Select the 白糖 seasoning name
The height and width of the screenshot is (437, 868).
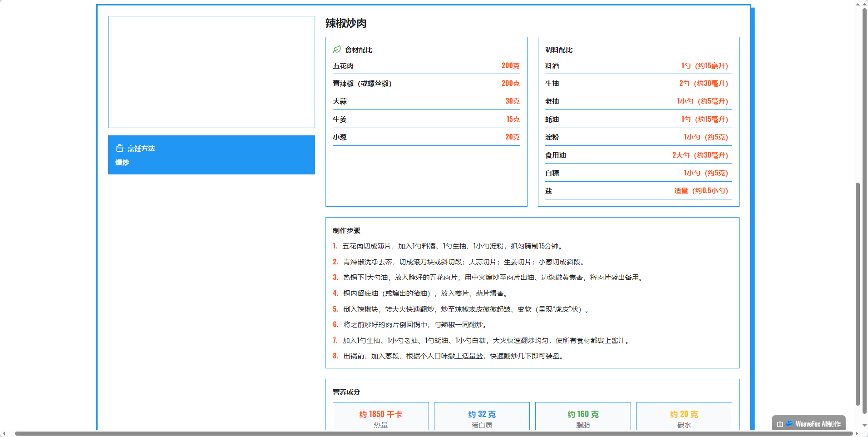tap(552, 173)
